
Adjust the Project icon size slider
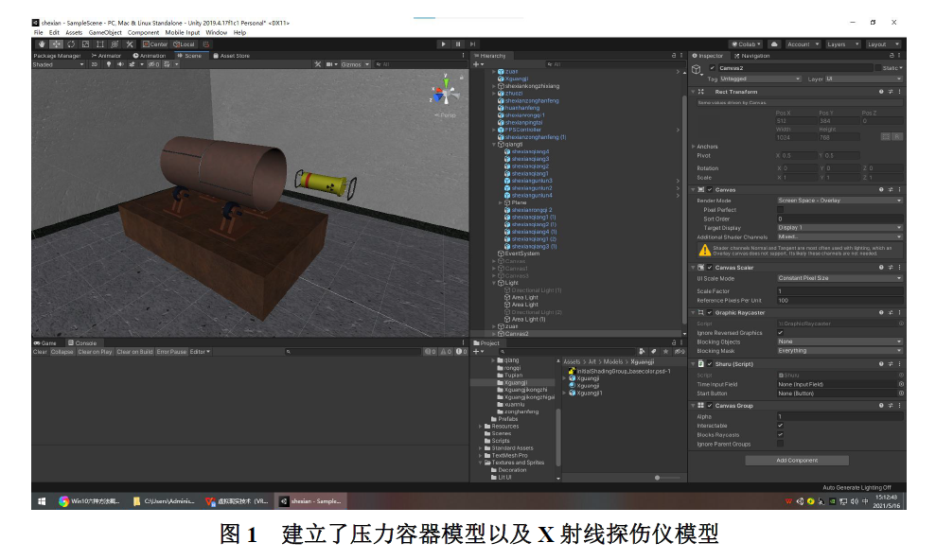coord(662,477)
